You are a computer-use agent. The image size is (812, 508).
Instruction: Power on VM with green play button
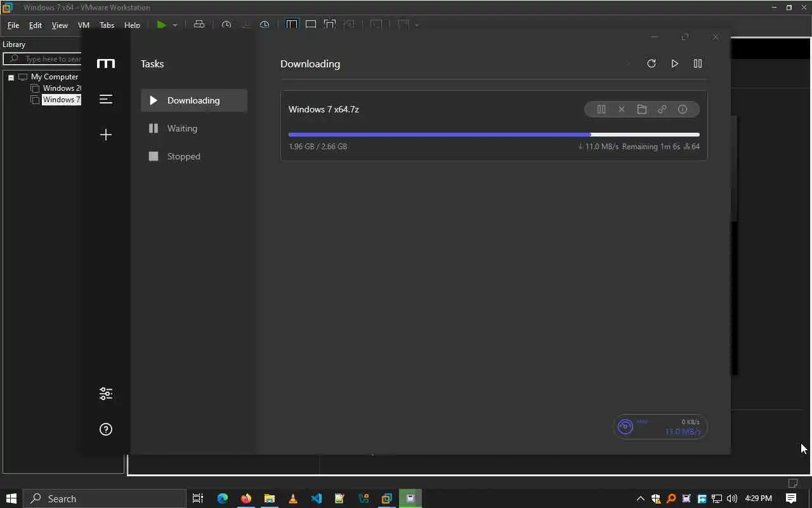pyautogui.click(x=162, y=25)
